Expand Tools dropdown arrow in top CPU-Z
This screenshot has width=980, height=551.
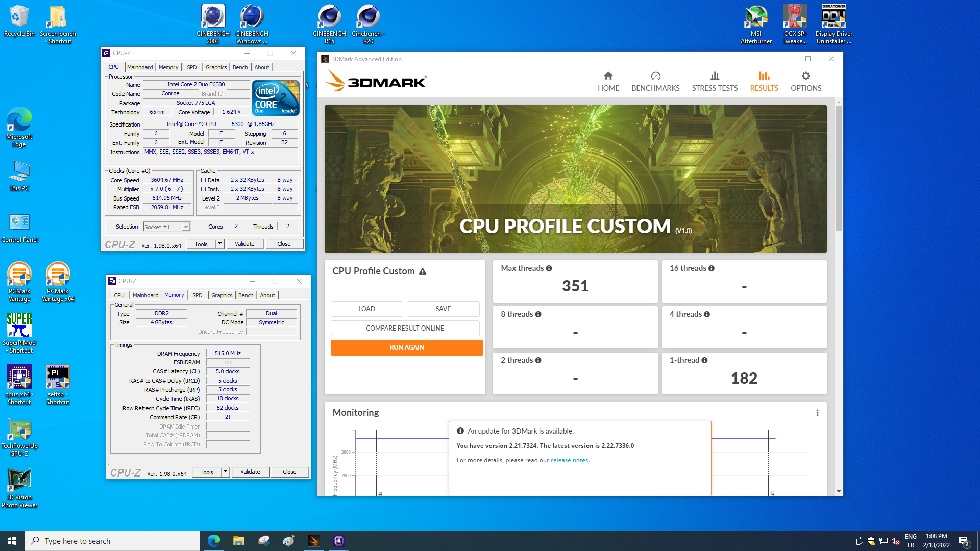pos(219,244)
